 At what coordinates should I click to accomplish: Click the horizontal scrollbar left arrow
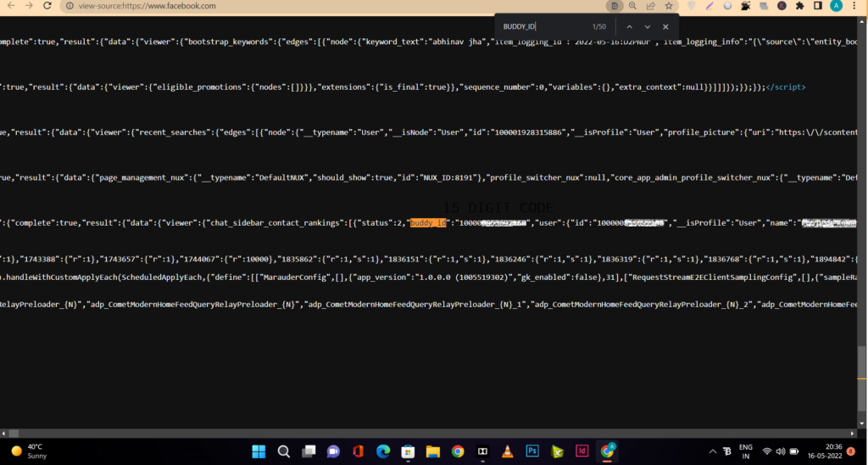4,434
